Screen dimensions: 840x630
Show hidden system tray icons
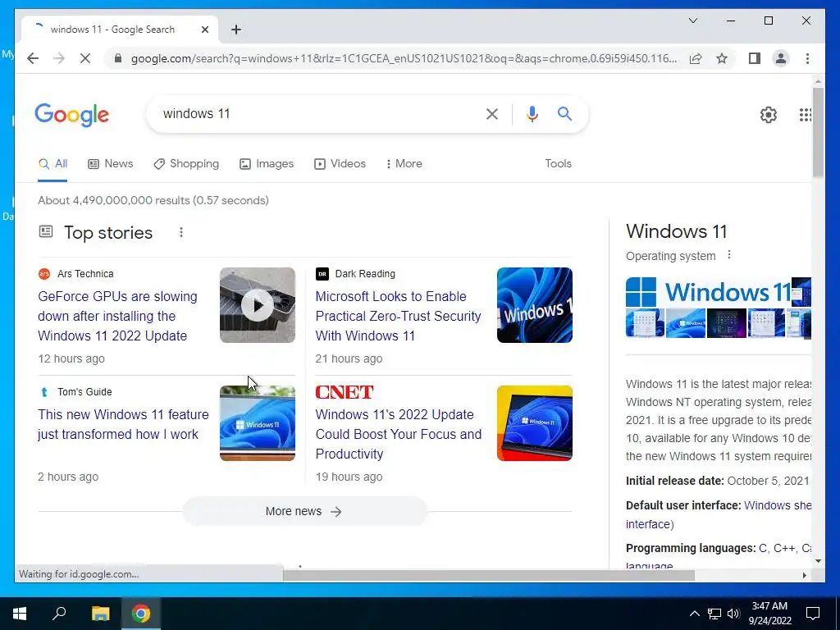pos(694,614)
